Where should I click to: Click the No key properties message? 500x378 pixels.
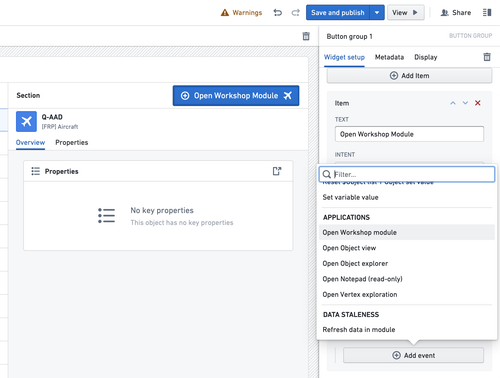pyautogui.click(x=162, y=210)
